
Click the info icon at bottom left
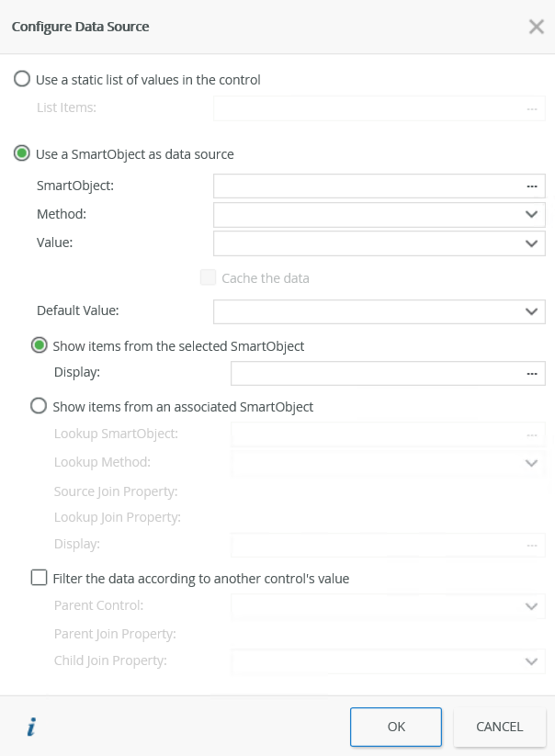[x=31, y=728]
